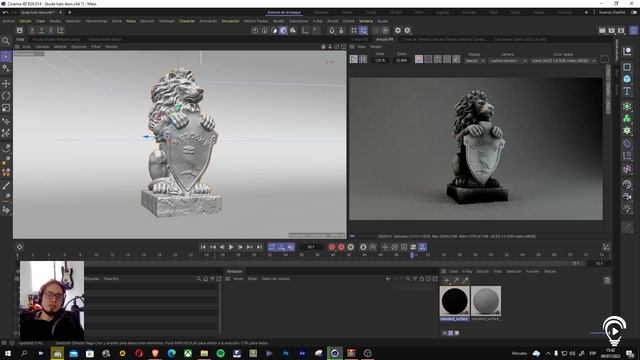
Task: Click the Text spline 'T' icon
Action: [x=627, y=91]
